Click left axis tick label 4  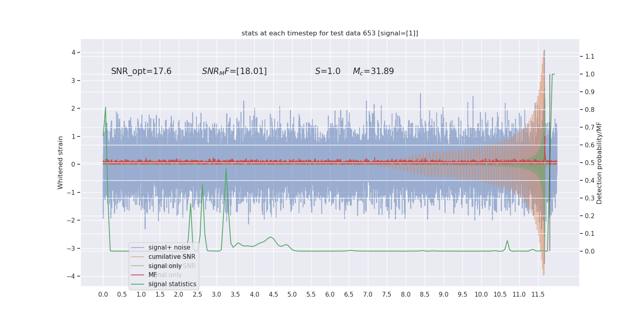click(x=74, y=52)
